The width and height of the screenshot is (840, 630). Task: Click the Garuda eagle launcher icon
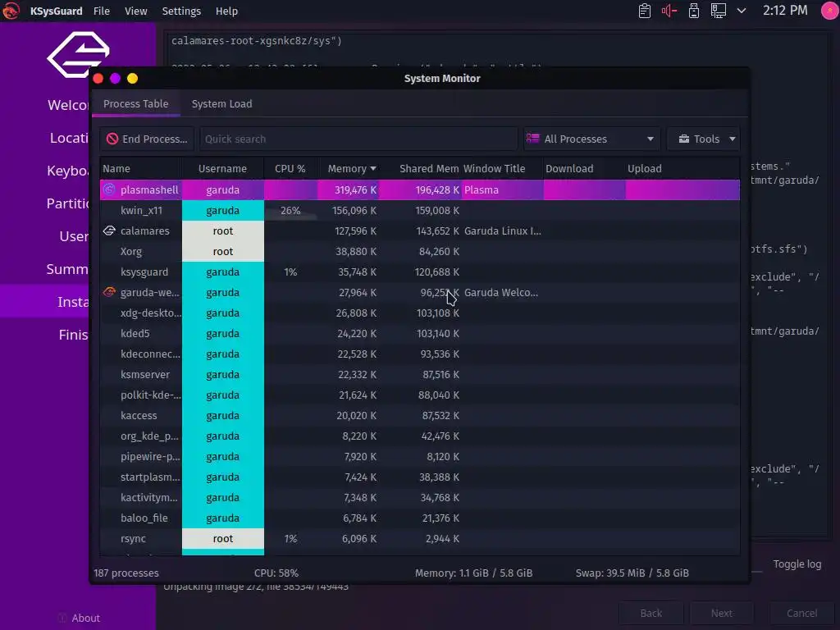(x=11, y=11)
